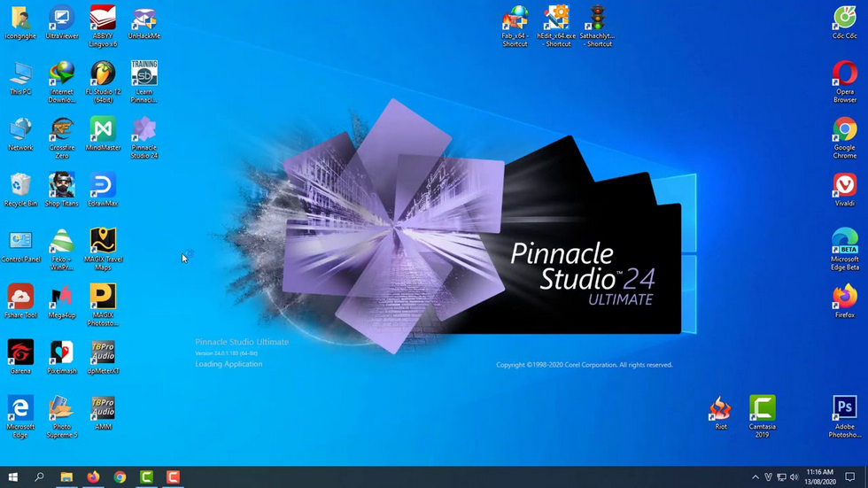Open Google Chrome from taskbar
The height and width of the screenshot is (488, 868).
point(120,477)
